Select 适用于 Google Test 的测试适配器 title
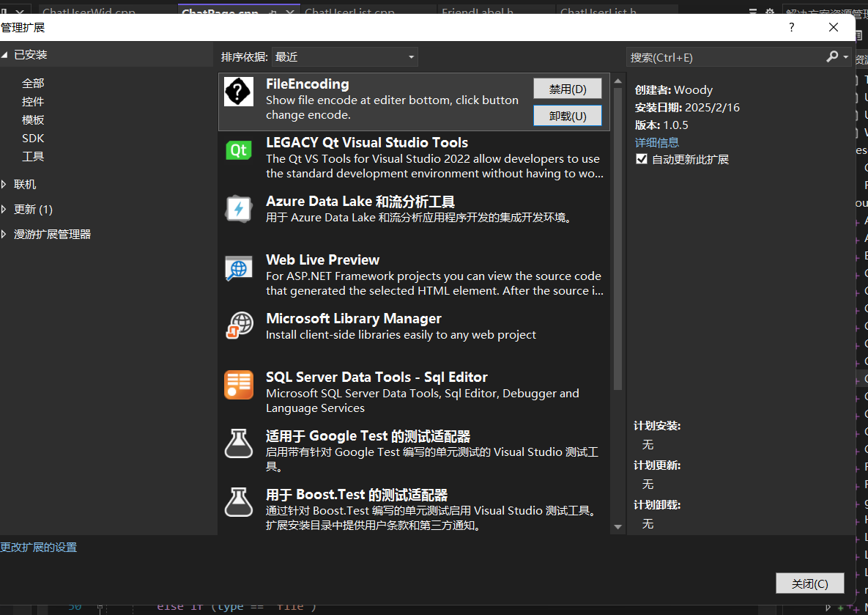Viewport: 868px width, 615px height. [x=368, y=436]
